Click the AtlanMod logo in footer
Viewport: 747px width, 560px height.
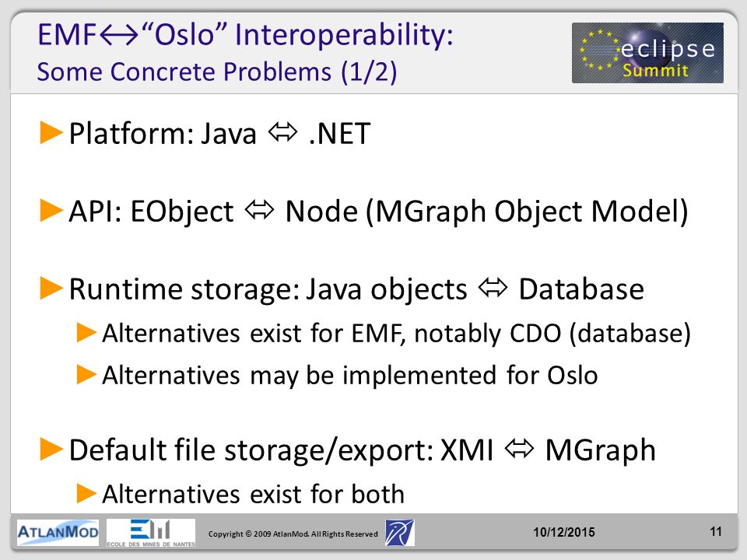click(58, 532)
